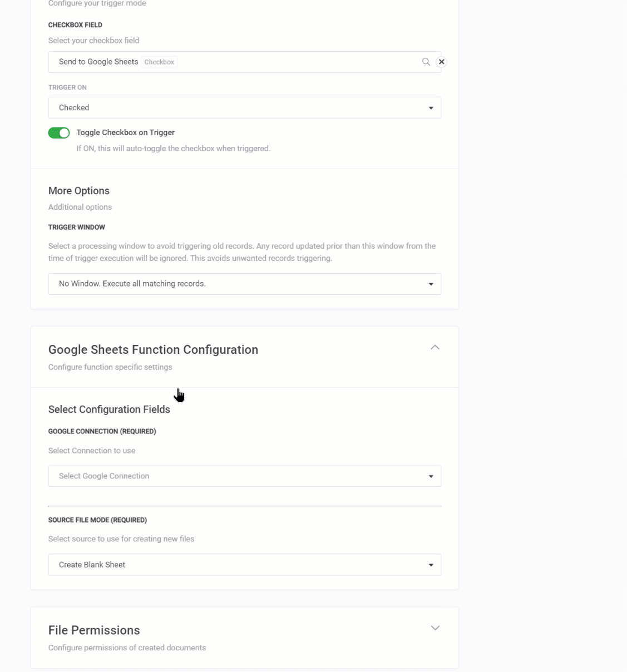Clear the selected checkbox field with the X icon
Viewport: 627px width, 672px height.
tap(441, 61)
